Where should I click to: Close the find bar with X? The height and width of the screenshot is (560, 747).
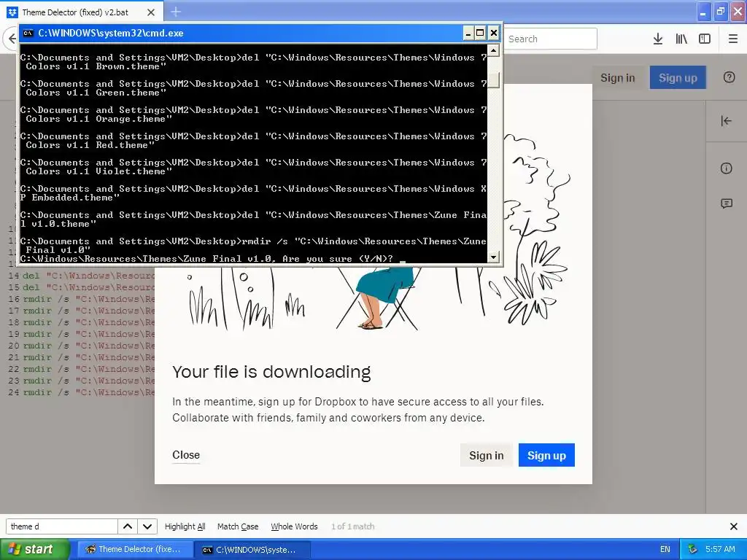point(734,526)
